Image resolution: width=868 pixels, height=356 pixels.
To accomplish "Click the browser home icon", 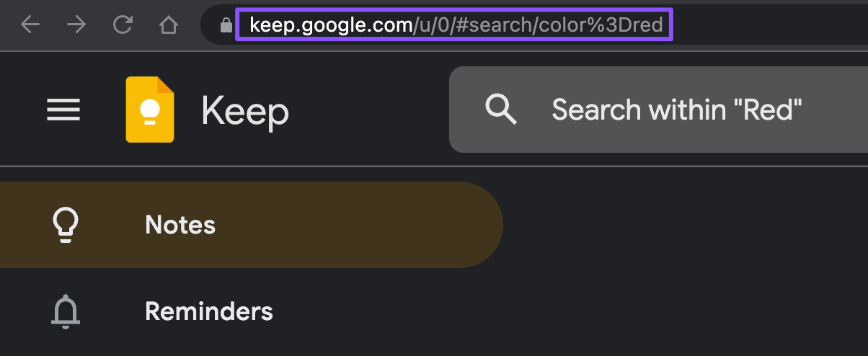I will [168, 25].
